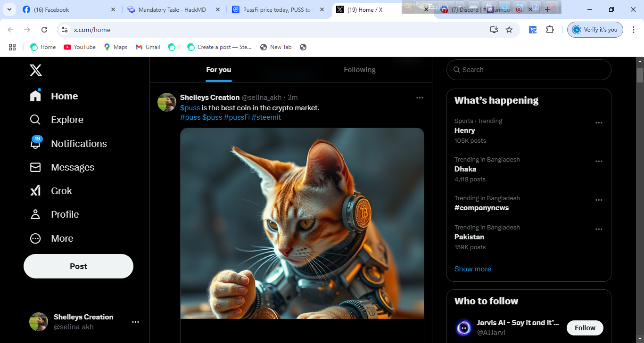Open the YouTube bookmark
Viewport: 644px width, 343px height.
pos(80,47)
